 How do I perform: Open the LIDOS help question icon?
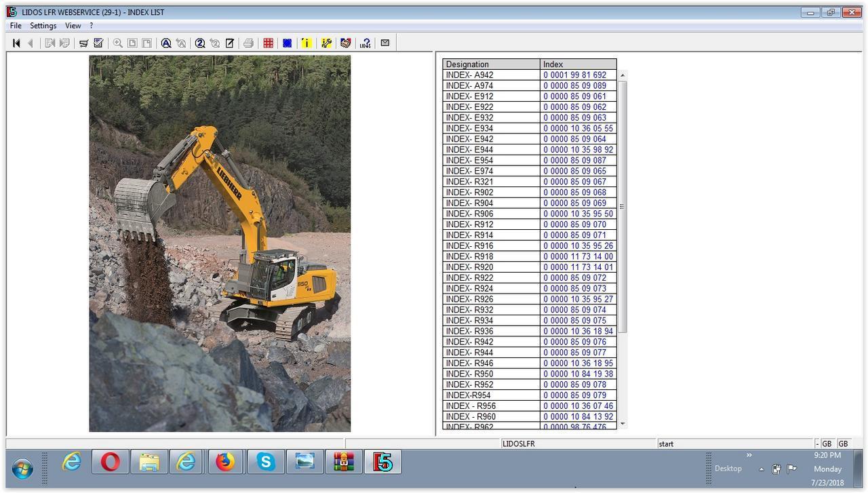pyautogui.click(x=366, y=43)
